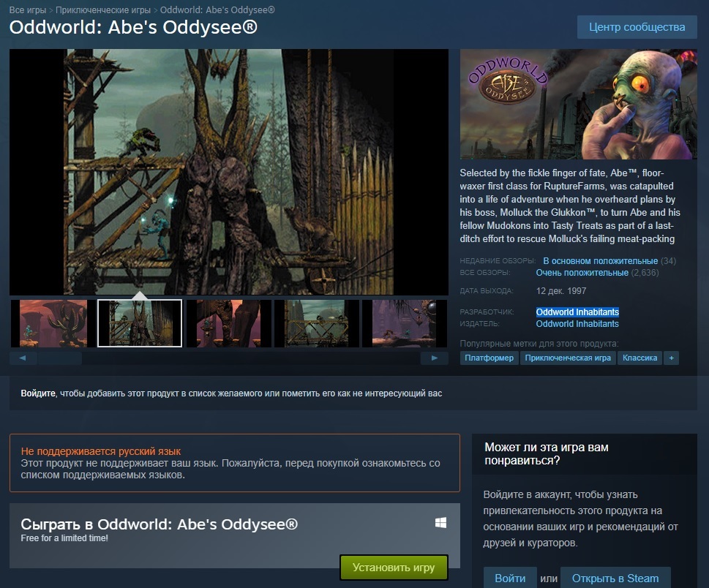
Task: Select the 'Платформер' tag
Action: (x=489, y=358)
